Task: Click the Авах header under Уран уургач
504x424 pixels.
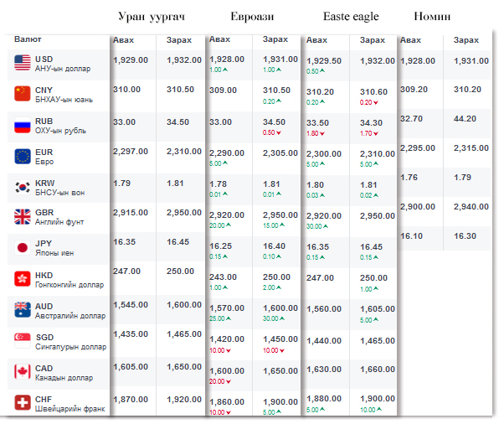Action: click(124, 40)
